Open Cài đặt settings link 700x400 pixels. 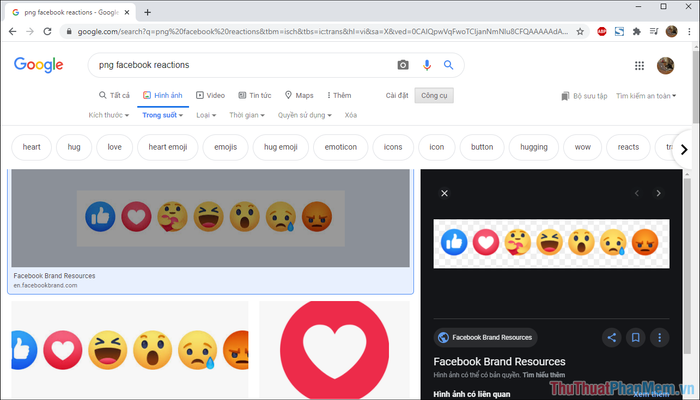coord(397,96)
